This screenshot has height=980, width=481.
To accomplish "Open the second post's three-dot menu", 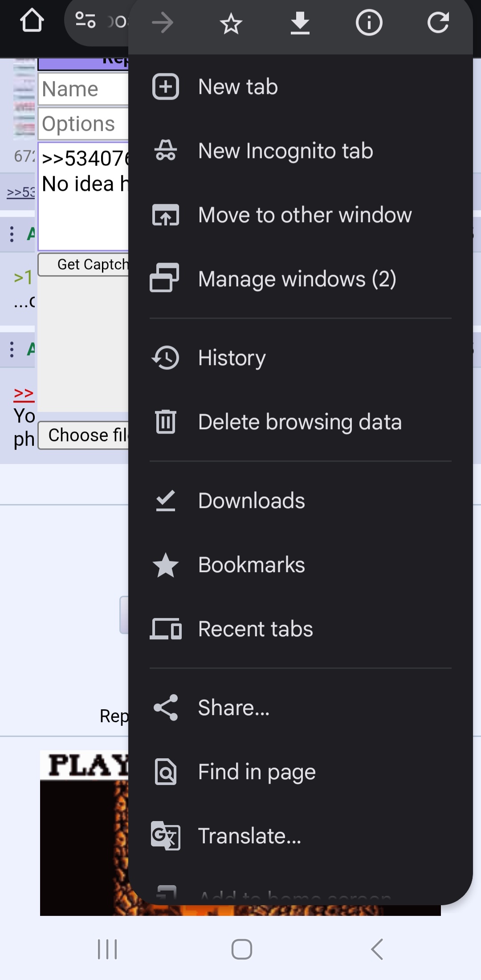I will pos(12,350).
